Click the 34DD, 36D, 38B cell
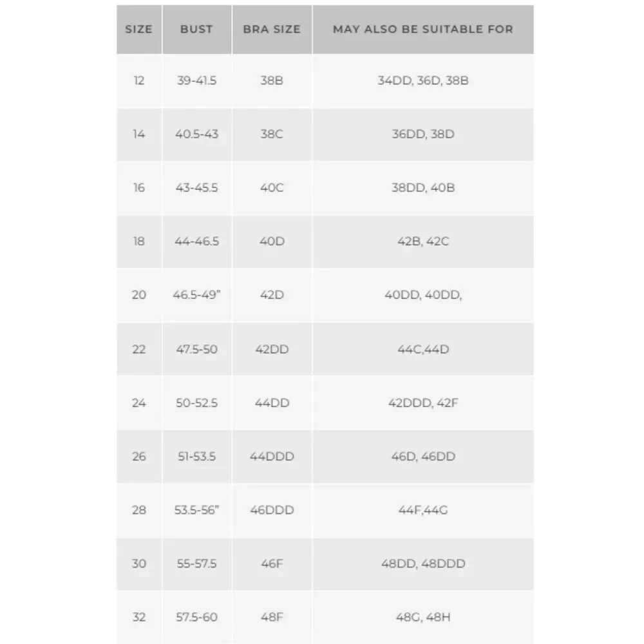This screenshot has height=644, width=644. [423, 81]
